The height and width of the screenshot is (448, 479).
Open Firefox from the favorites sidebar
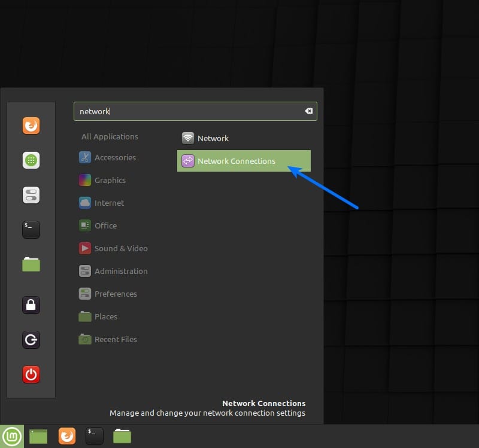pyautogui.click(x=31, y=126)
